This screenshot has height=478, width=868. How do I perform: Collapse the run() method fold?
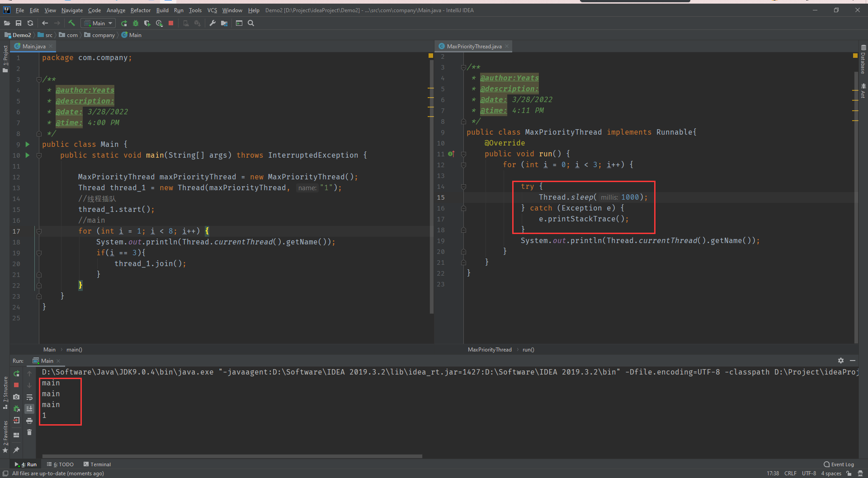click(463, 154)
